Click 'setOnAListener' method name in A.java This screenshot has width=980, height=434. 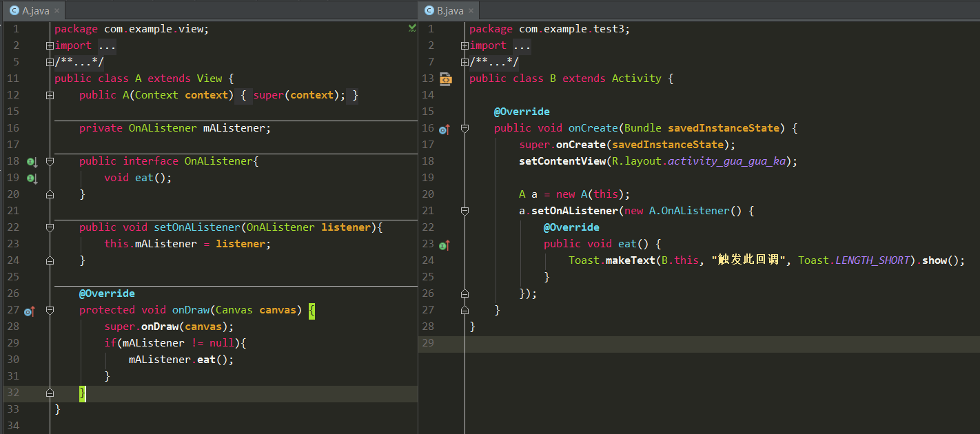click(197, 227)
